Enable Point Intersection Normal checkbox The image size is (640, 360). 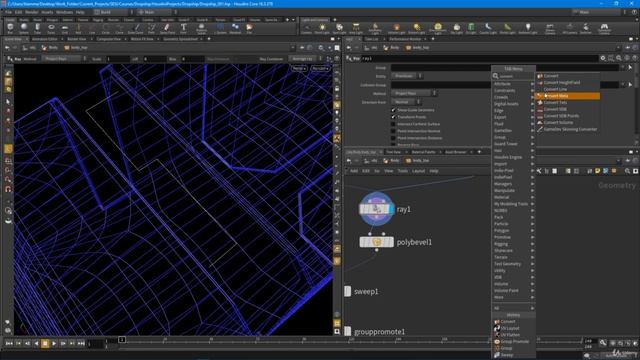[393, 131]
